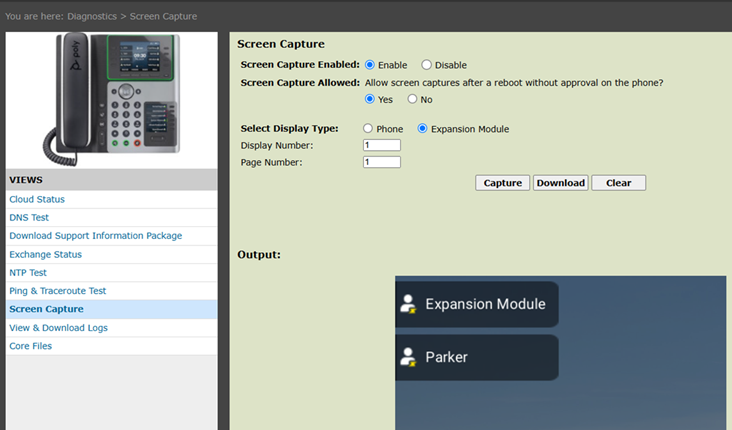The height and width of the screenshot is (430, 732).
Task: Select Enable for Screen Capture Enabled
Action: pos(370,65)
